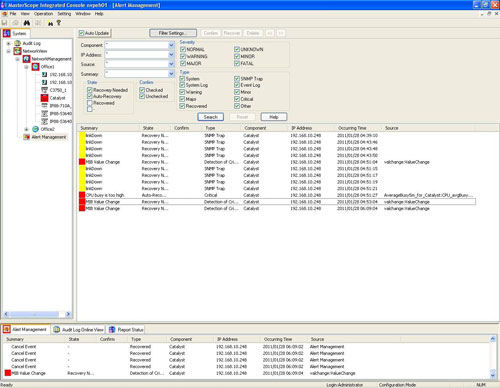Click the Filter Settings button
This screenshot has height=388, width=500.
point(173,33)
